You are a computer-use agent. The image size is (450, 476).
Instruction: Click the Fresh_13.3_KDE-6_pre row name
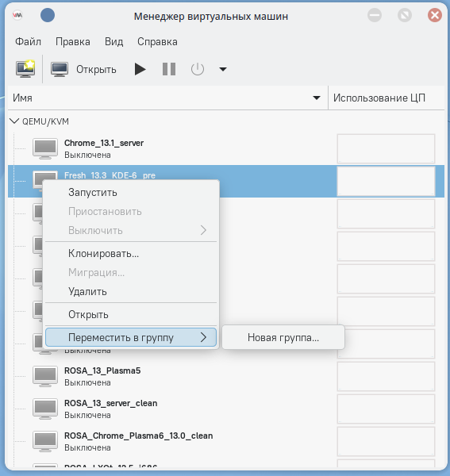pyautogui.click(x=110, y=175)
